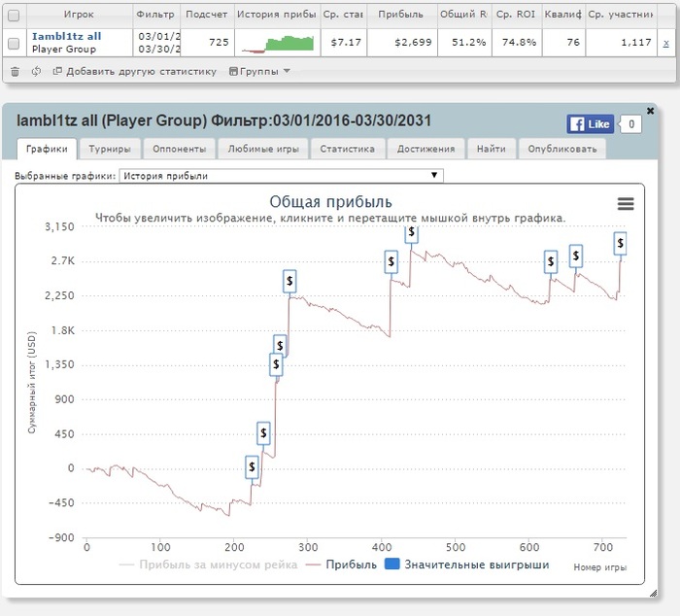
Task: Click the Facebook like count box
Action: click(631, 124)
